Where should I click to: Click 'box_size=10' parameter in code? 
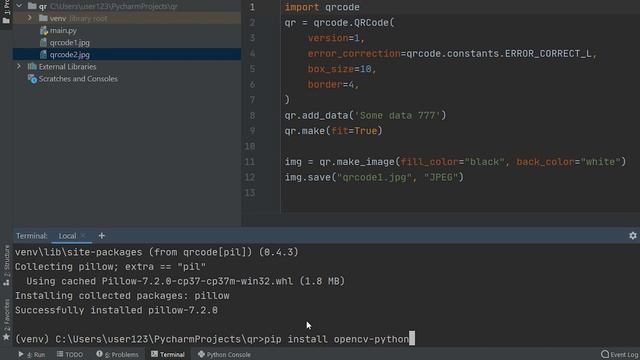(x=340, y=69)
